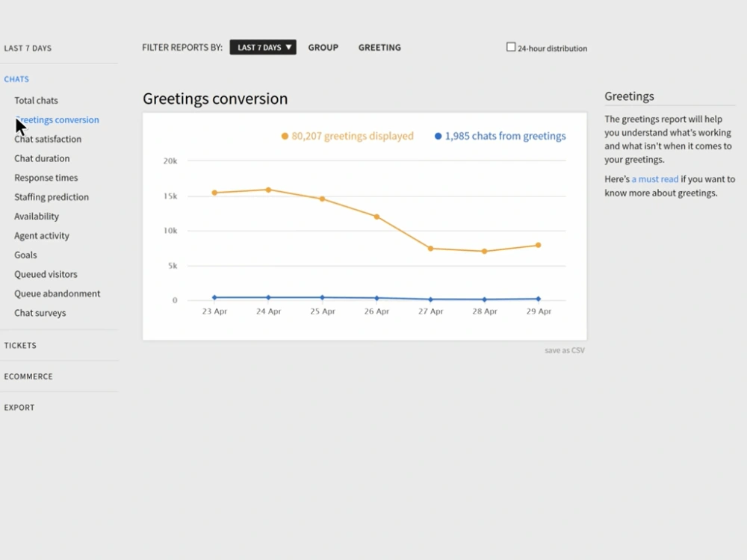Open the Greeting filter
Image resolution: width=747 pixels, height=560 pixels.
pyautogui.click(x=379, y=48)
